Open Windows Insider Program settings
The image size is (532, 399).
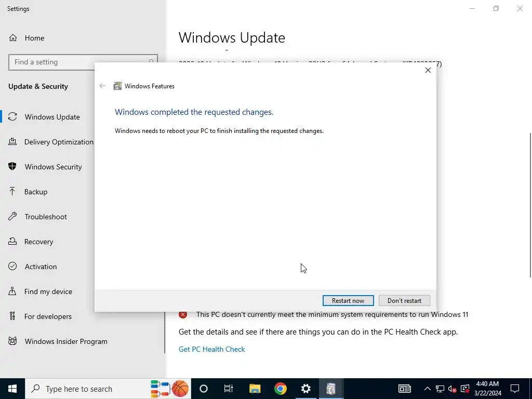click(x=66, y=341)
